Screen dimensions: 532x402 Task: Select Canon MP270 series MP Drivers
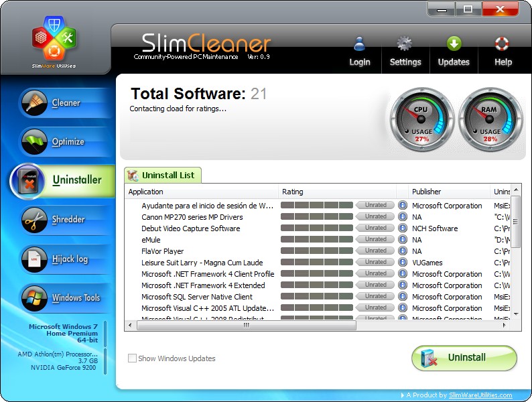[x=192, y=217]
